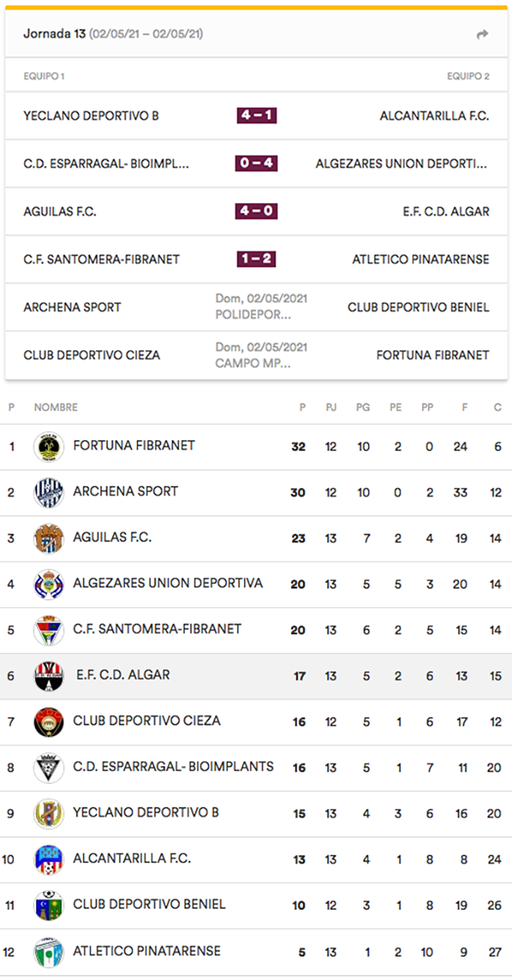Select the Club Deportivo Cieza badge
Viewport: 512px width, 980px height.
[49, 722]
